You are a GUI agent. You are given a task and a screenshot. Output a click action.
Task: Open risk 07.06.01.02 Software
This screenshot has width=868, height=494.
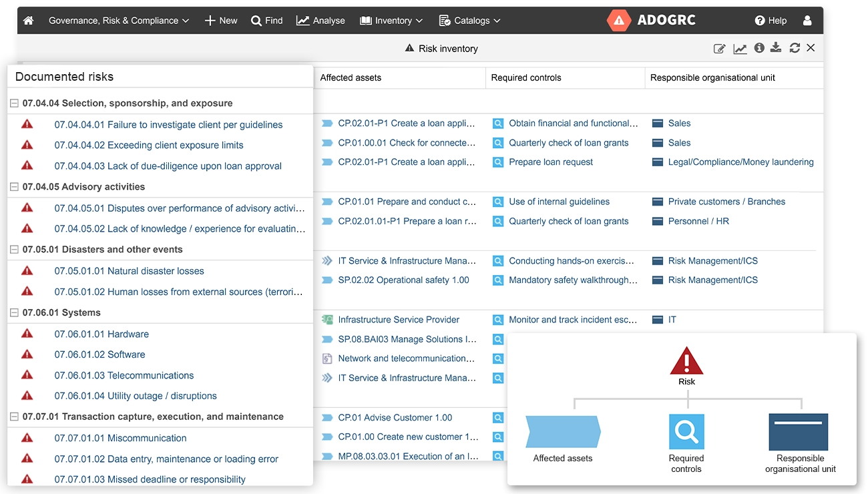coord(99,354)
